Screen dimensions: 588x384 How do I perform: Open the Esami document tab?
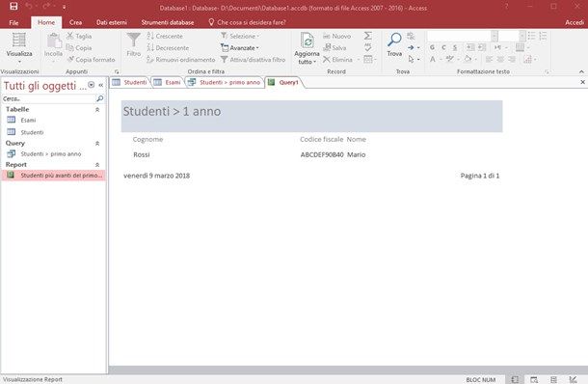tap(168, 82)
